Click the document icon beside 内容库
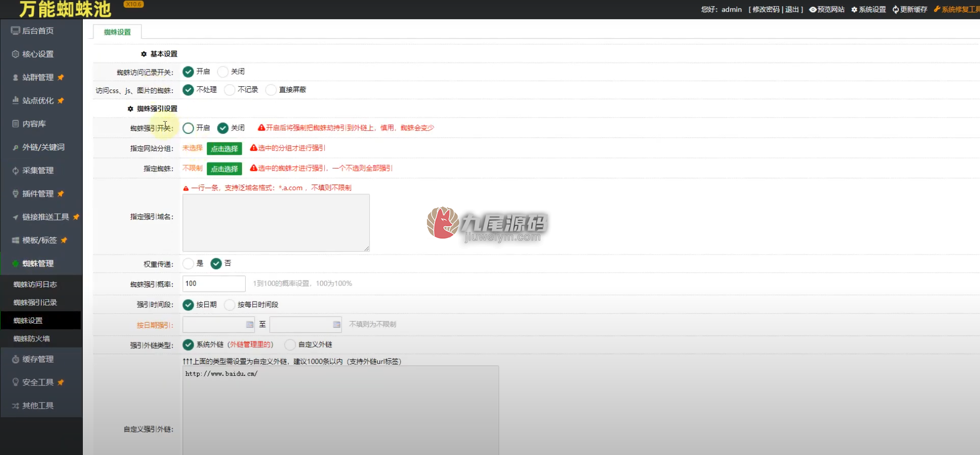The width and height of the screenshot is (980, 455). pos(15,124)
